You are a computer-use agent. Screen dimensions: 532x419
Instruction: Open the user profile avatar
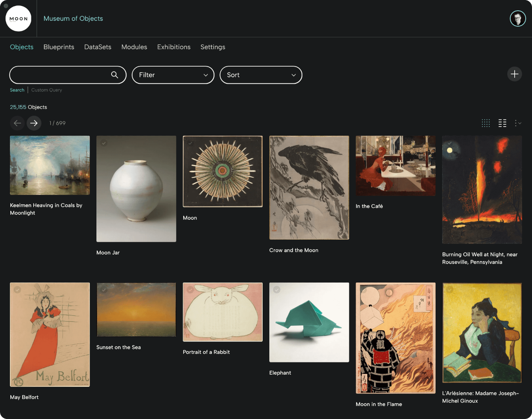tap(518, 18)
